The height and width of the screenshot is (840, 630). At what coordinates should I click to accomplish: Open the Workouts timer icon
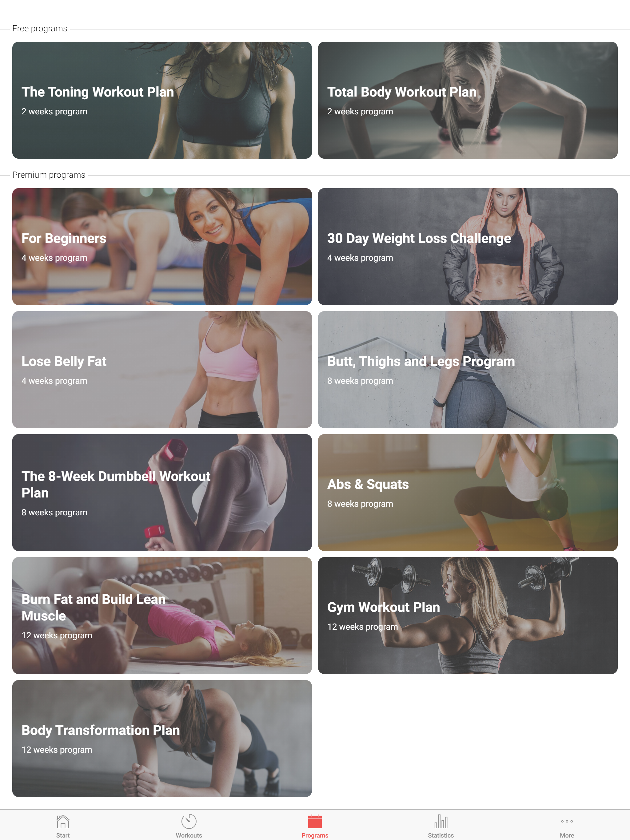tap(189, 821)
